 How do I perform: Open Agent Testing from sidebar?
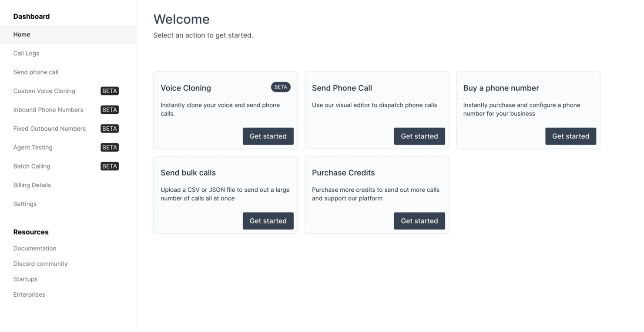[68, 147]
